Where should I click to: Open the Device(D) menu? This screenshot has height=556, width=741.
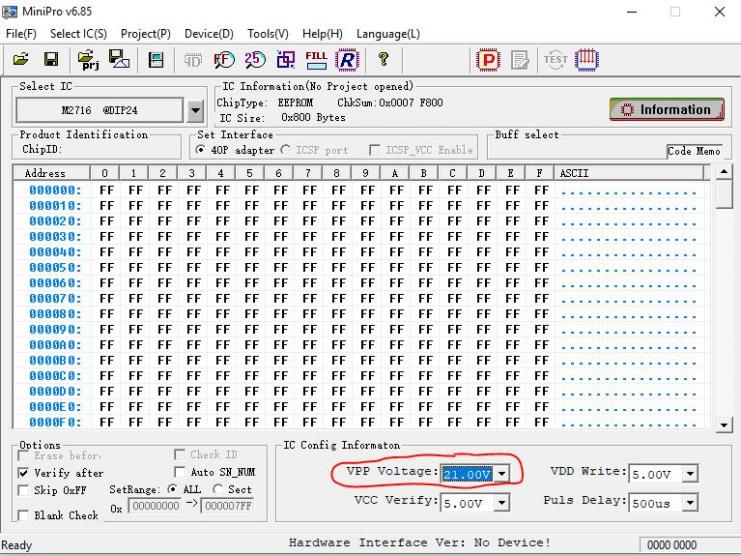tap(208, 34)
